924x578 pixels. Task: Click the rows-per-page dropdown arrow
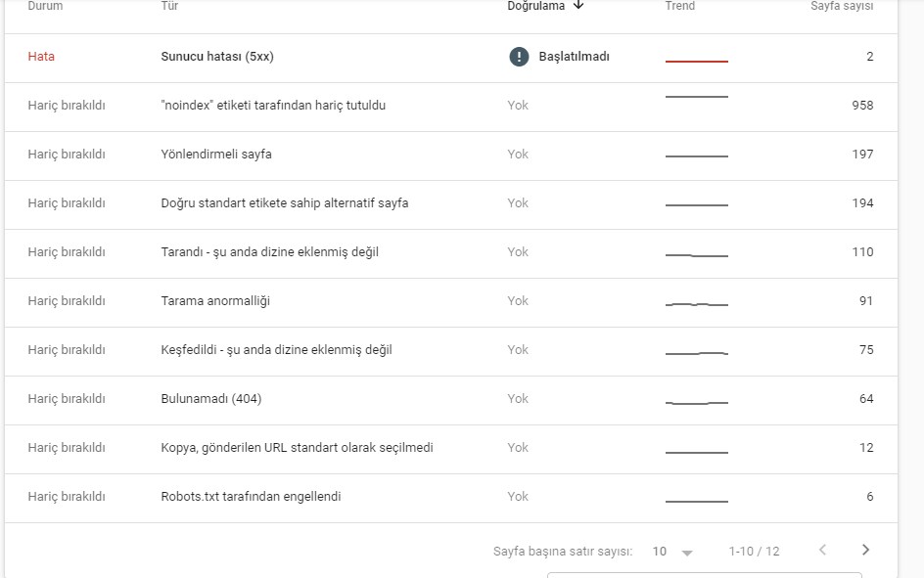[687, 553]
